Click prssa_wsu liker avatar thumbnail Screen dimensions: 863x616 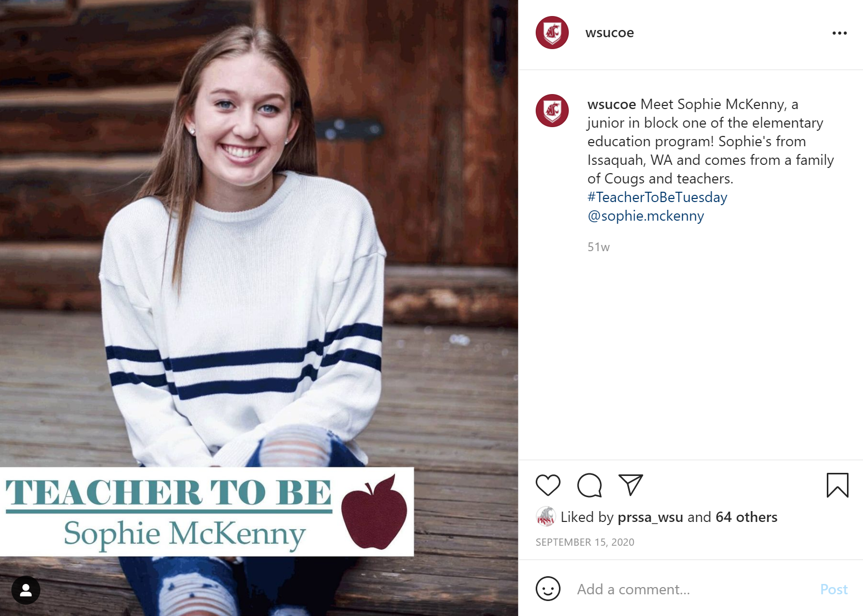coord(546,517)
